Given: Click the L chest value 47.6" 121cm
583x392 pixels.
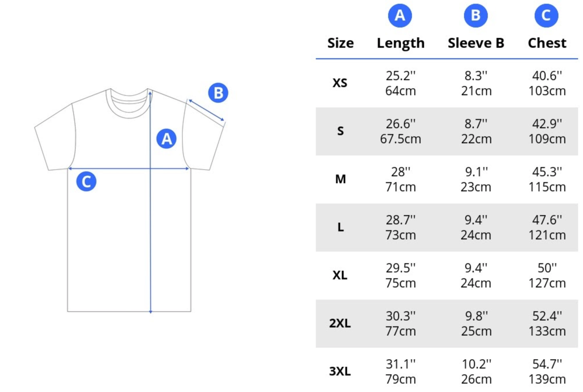Looking at the screenshot, I should point(547,228).
